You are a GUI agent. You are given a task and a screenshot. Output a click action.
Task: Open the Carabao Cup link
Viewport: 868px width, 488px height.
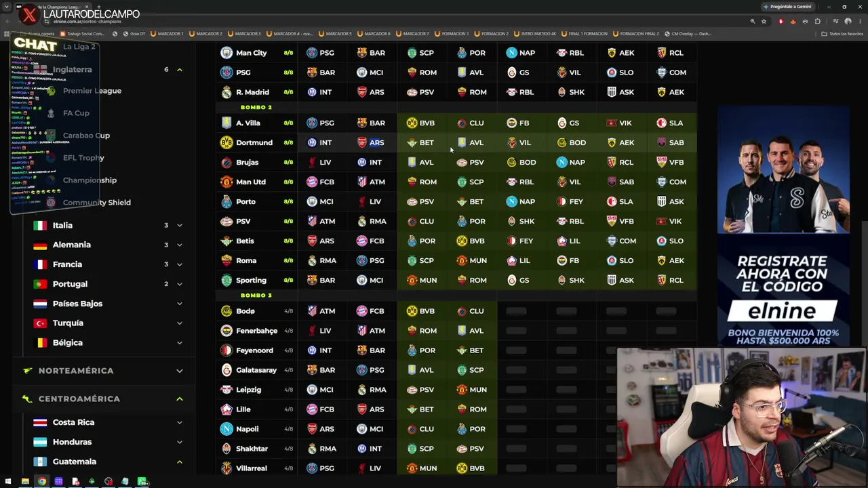(86, 136)
